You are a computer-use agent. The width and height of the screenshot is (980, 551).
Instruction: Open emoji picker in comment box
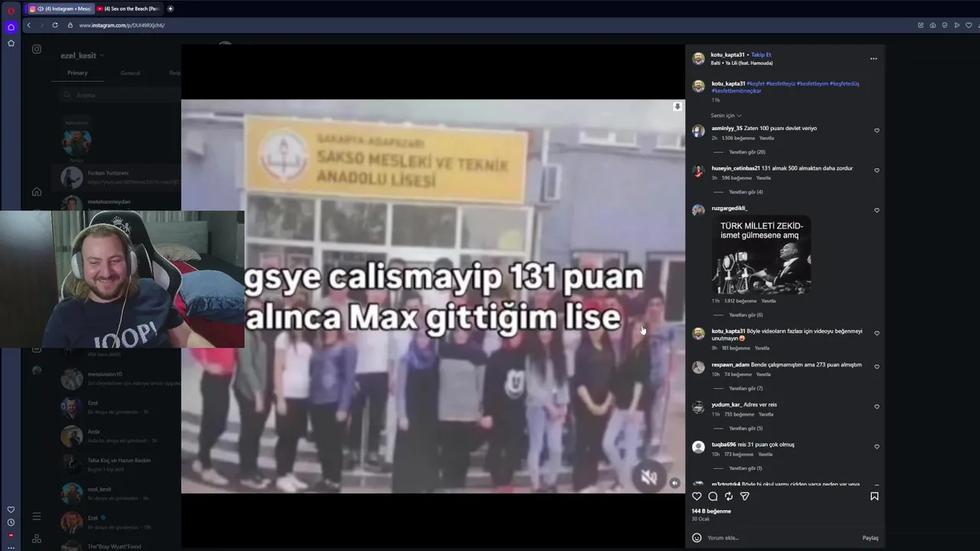point(697,538)
